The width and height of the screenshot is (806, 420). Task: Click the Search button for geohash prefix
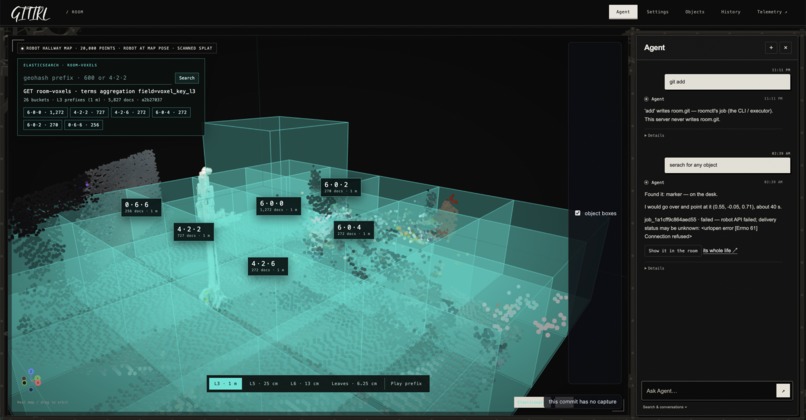(x=187, y=78)
